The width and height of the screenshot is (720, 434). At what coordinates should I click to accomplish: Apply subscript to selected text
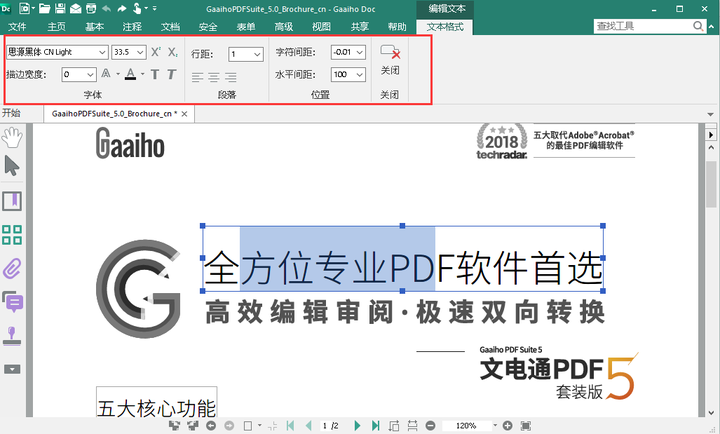coord(173,52)
